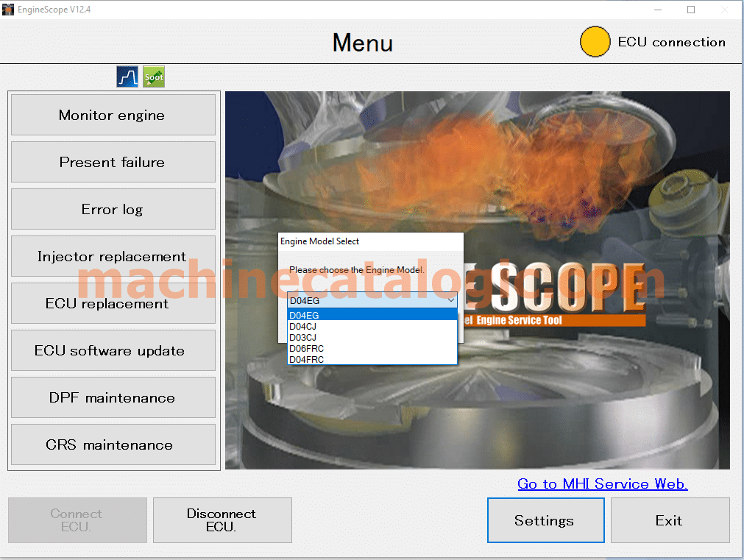Open Present failure screen
The image size is (744, 560).
pyautogui.click(x=113, y=162)
